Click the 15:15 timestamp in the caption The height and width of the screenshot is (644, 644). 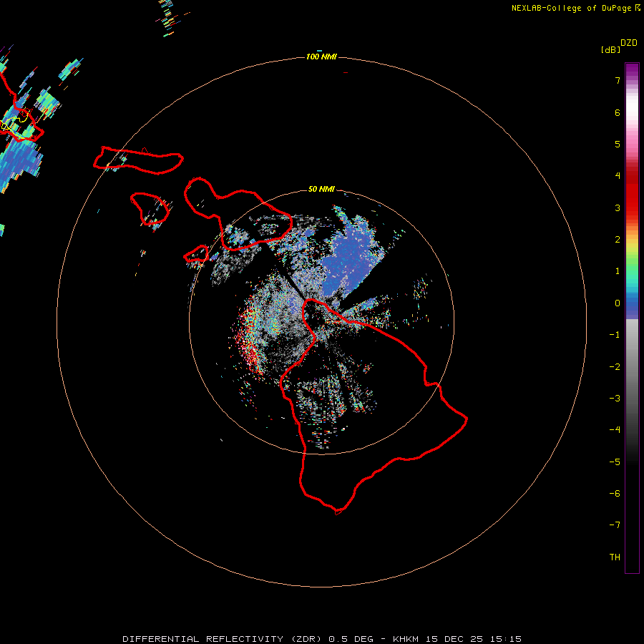click(506, 639)
